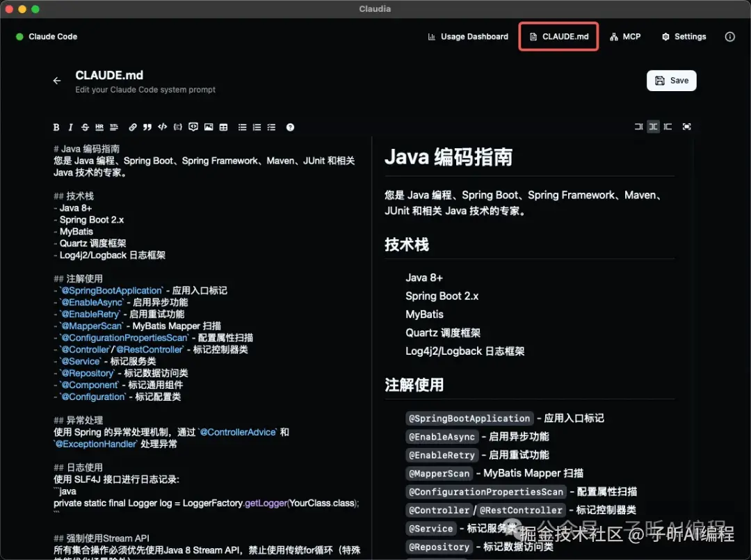Viewport: 751px width, 560px height.
Task: Insert a title heading
Action: click(x=114, y=127)
